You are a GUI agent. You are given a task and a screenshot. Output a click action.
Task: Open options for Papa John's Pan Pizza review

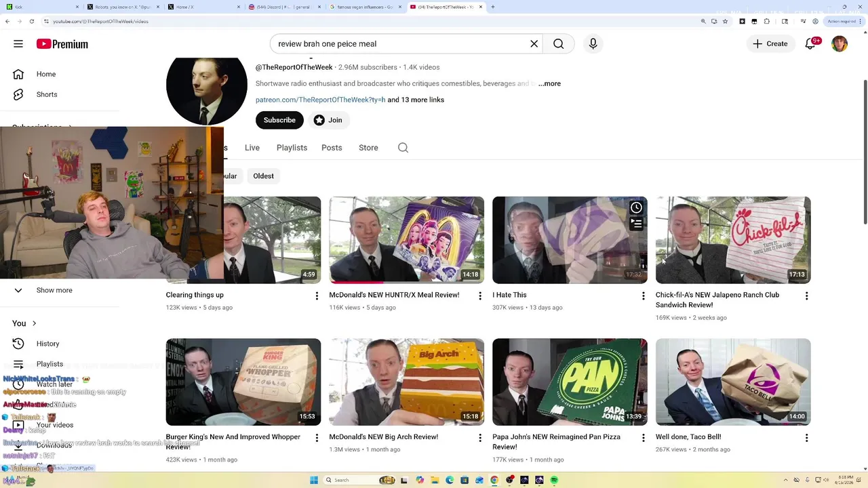click(644, 438)
